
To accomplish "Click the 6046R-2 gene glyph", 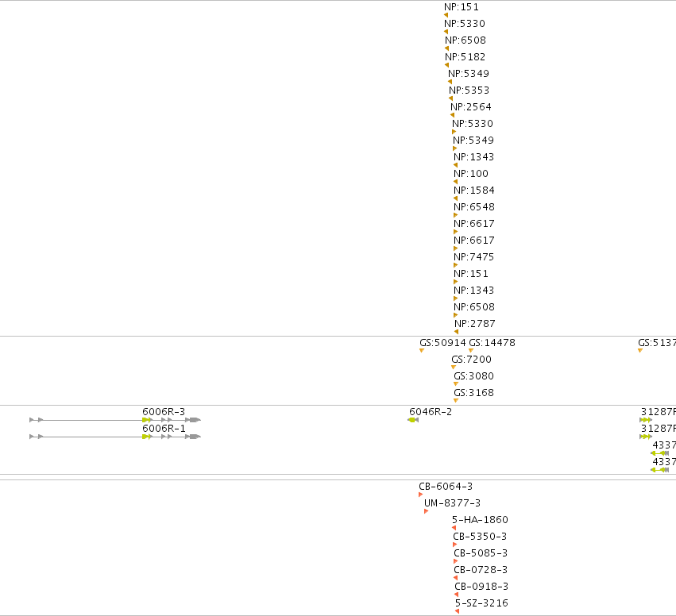I will click(x=413, y=420).
